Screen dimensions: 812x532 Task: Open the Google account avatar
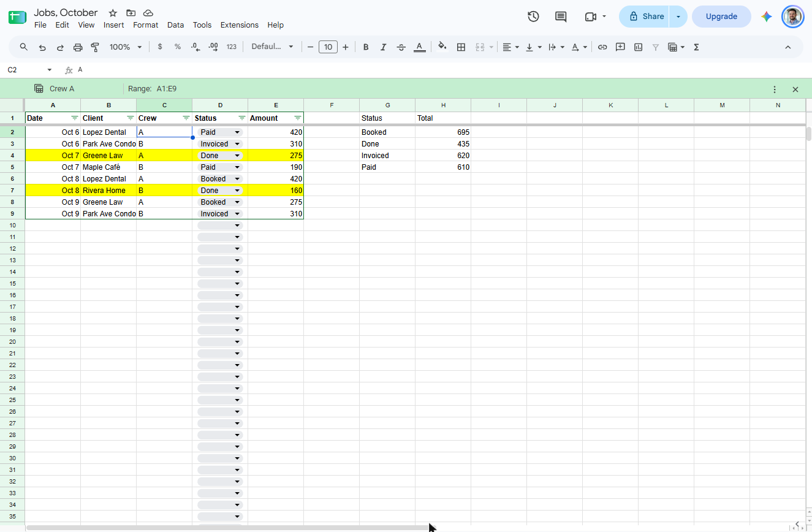click(x=793, y=17)
